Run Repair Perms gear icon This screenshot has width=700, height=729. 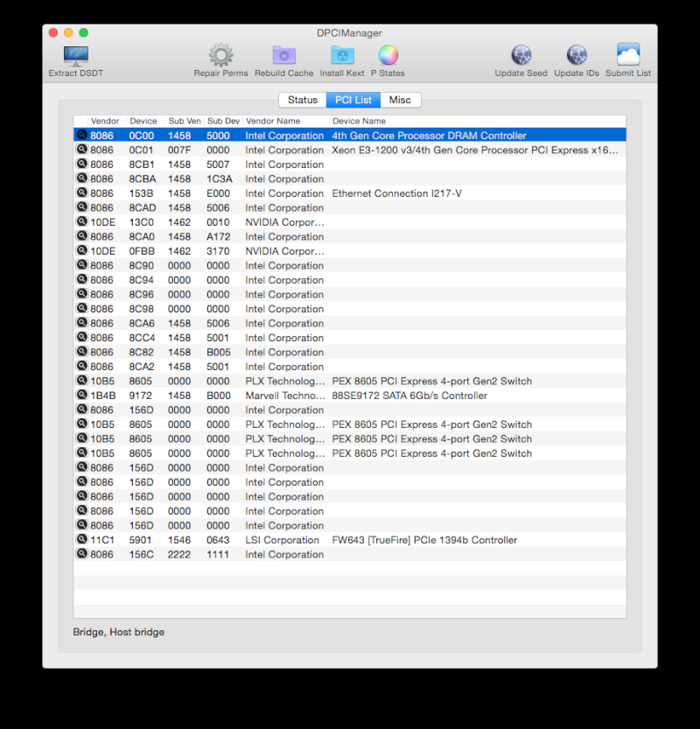point(220,55)
